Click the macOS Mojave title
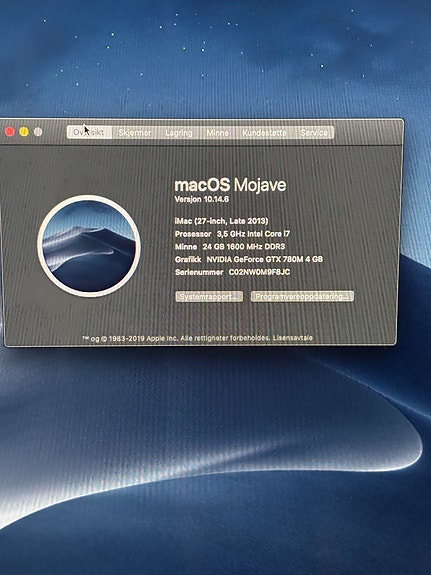 230,185
